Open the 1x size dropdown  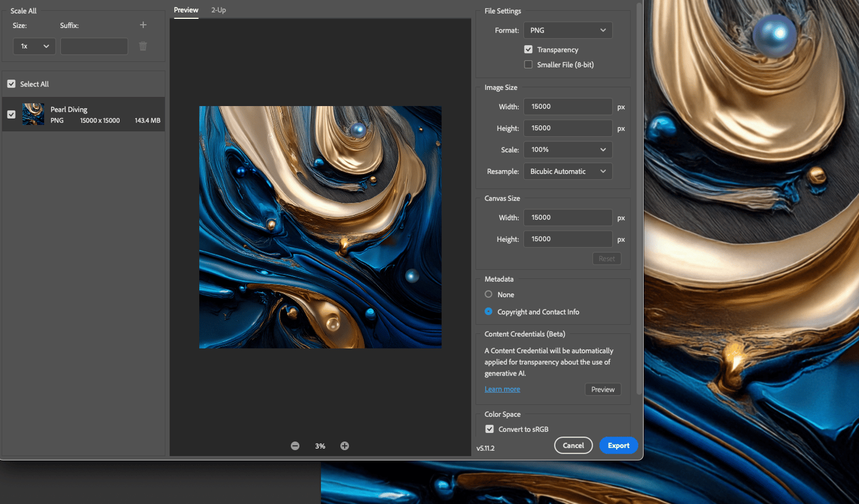pyautogui.click(x=34, y=46)
